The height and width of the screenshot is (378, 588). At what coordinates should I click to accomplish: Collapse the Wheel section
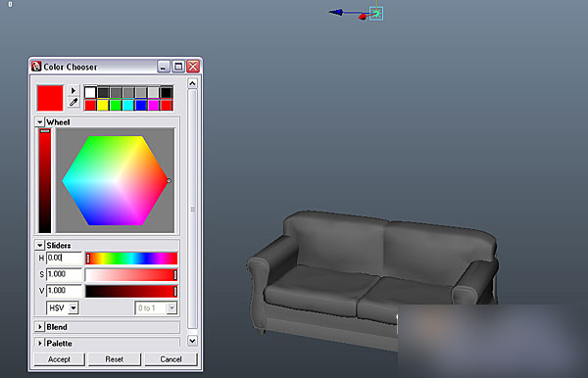(40, 122)
